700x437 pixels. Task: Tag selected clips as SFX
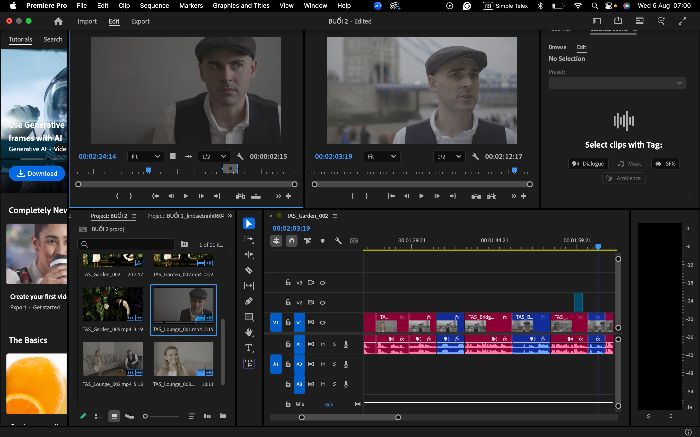click(x=665, y=164)
